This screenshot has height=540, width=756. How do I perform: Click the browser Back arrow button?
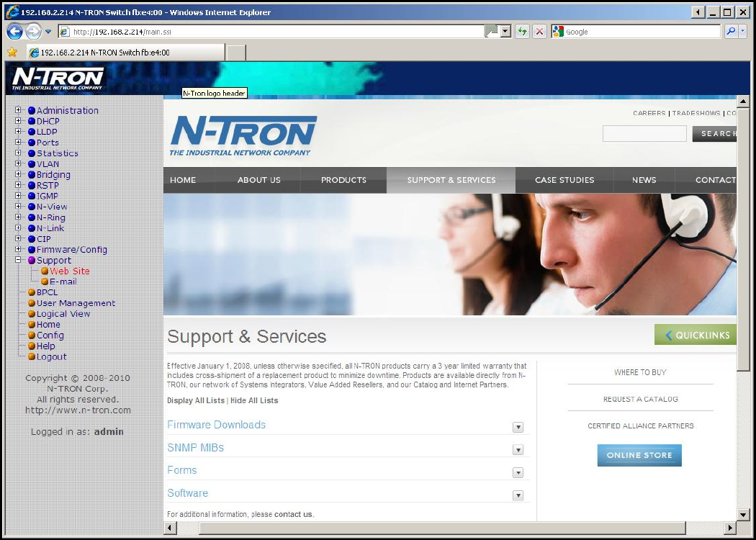(x=15, y=32)
